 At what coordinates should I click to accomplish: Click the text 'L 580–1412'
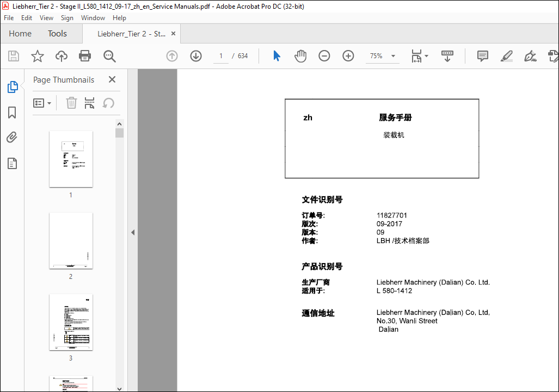[394, 291]
